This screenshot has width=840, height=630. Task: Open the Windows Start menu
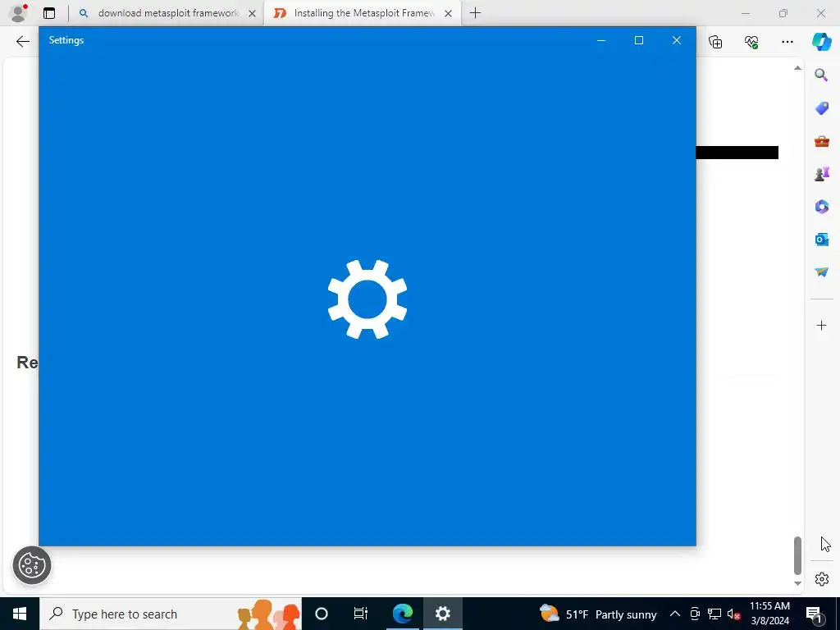coord(20,614)
